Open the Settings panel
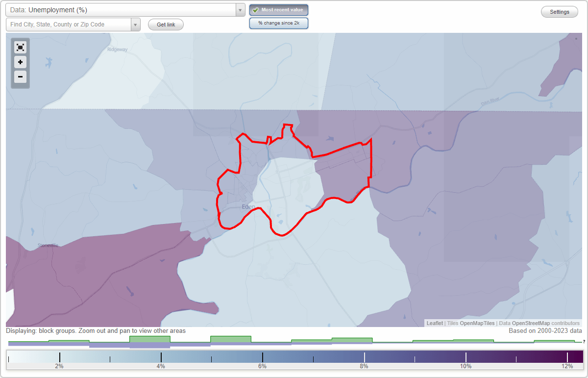 pos(559,11)
